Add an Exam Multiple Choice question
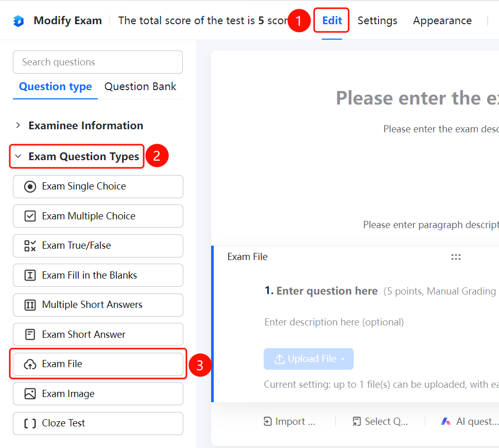The width and height of the screenshot is (499, 448). (x=98, y=216)
